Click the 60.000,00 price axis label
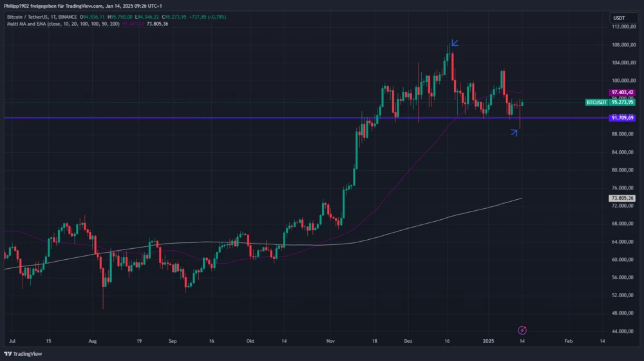 pos(623,259)
